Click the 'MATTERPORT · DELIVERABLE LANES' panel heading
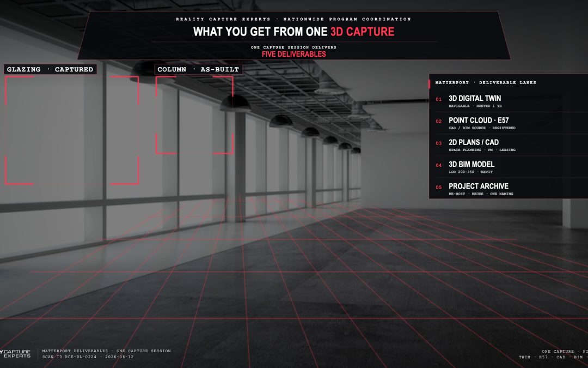The image size is (588, 368). [x=486, y=83]
